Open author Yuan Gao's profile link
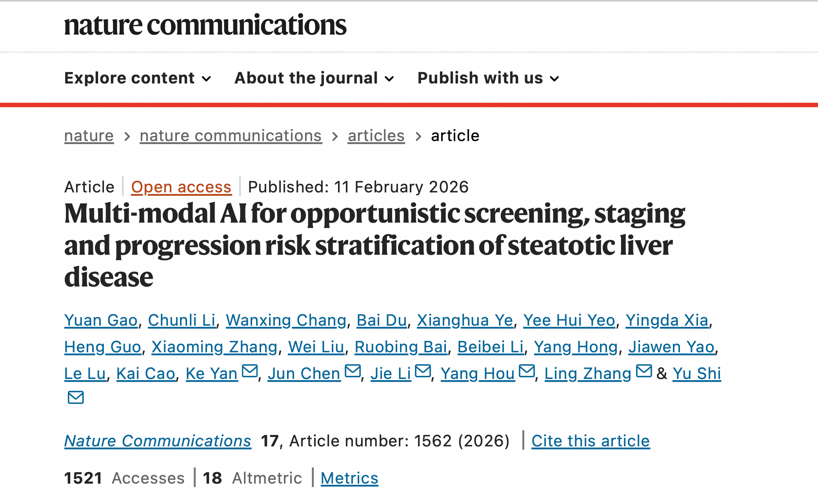The width and height of the screenshot is (818, 504). tap(101, 320)
